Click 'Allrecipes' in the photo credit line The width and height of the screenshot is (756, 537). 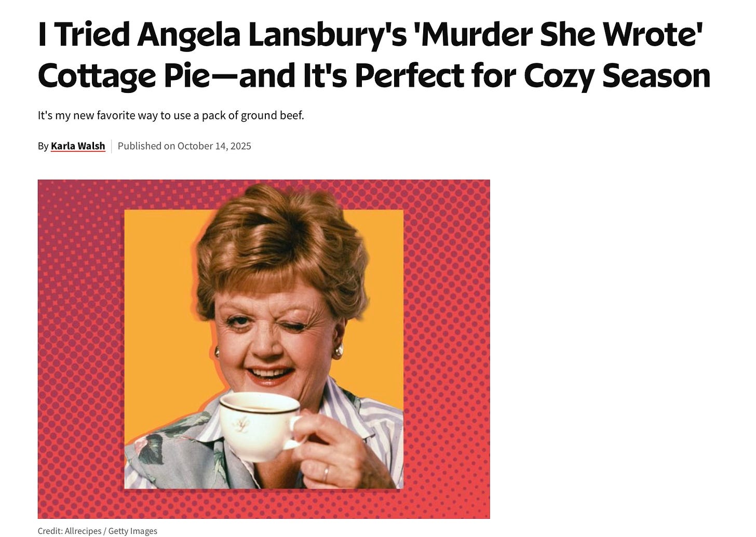[83, 531]
